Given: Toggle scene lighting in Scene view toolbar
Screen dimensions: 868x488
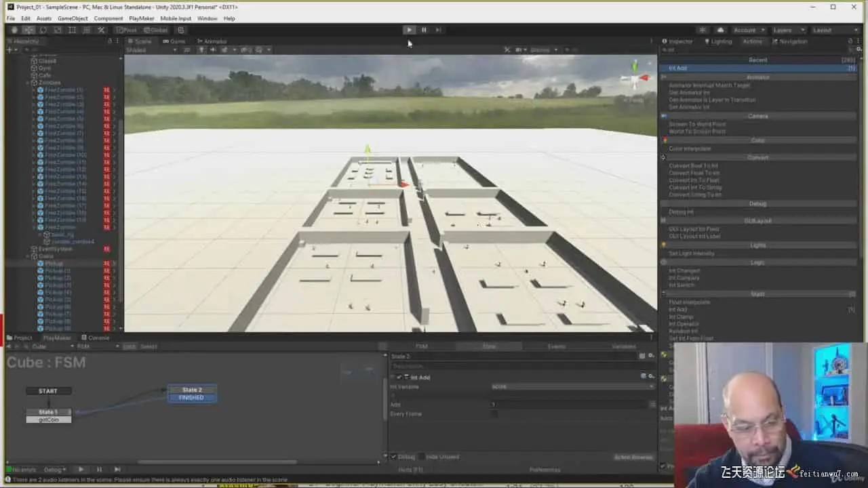Looking at the screenshot, I should [201, 49].
